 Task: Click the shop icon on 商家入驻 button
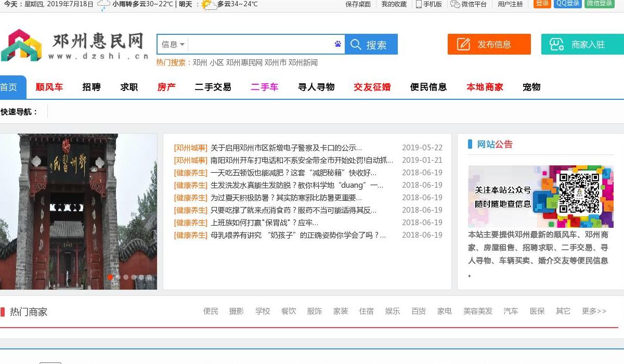(557, 44)
